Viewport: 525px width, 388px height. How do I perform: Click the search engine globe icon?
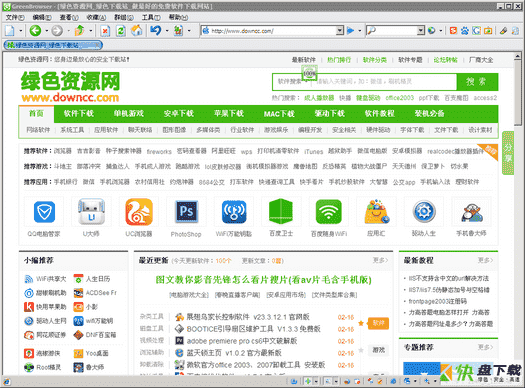[x=432, y=31]
